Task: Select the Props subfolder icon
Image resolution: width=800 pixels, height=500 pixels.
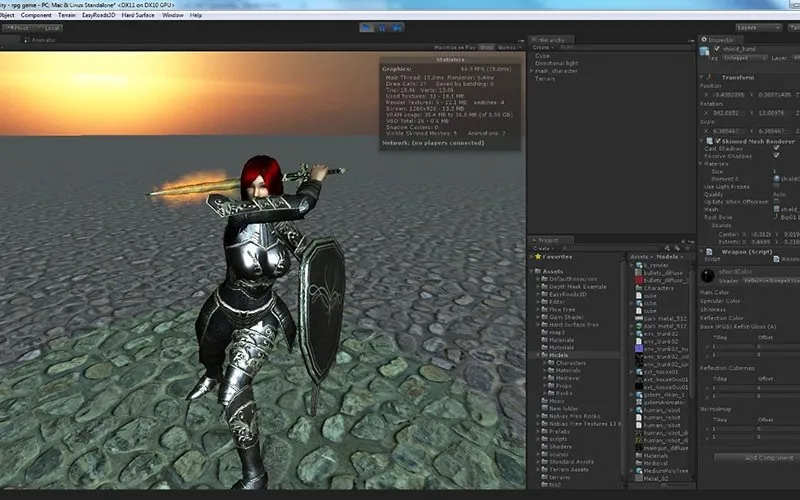Action: [x=552, y=386]
